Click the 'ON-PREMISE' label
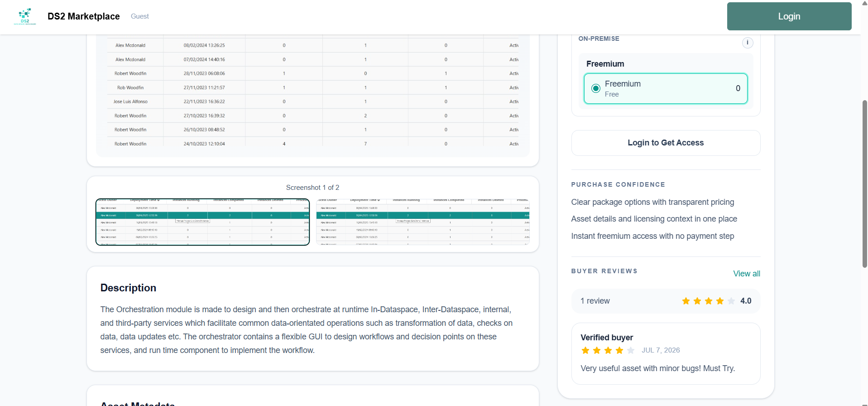Image resolution: width=868 pixels, height=406 pixels. [599, 39]
